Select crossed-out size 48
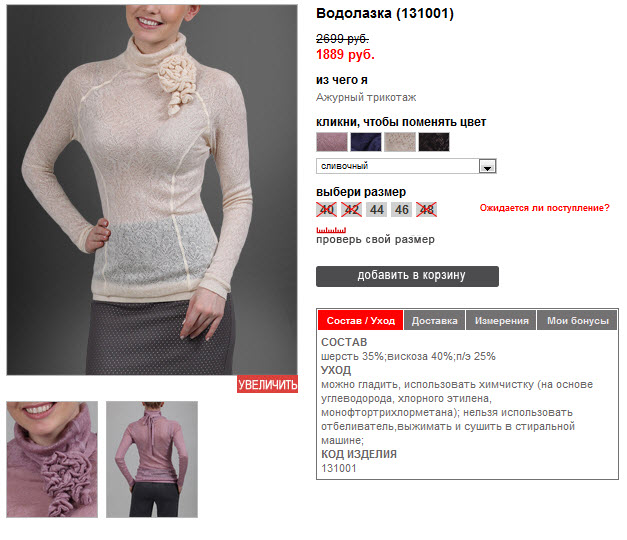 click(x=427, y=210)
